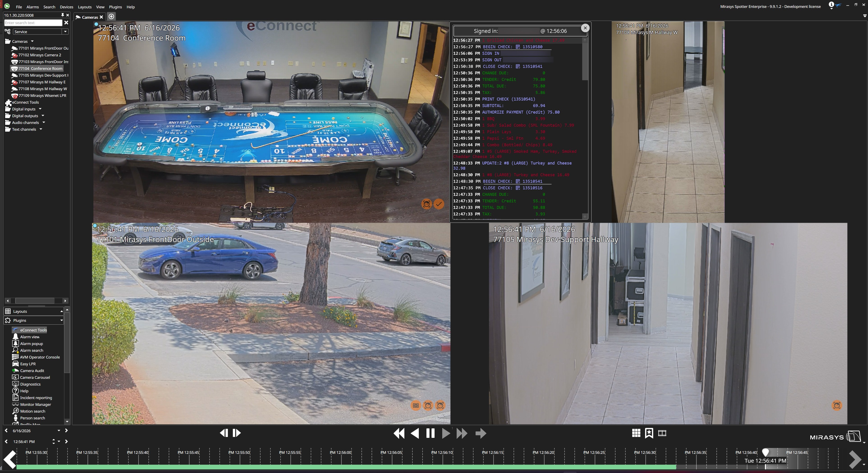
Task: Select the Cameras tab
Action: point(89,17)
